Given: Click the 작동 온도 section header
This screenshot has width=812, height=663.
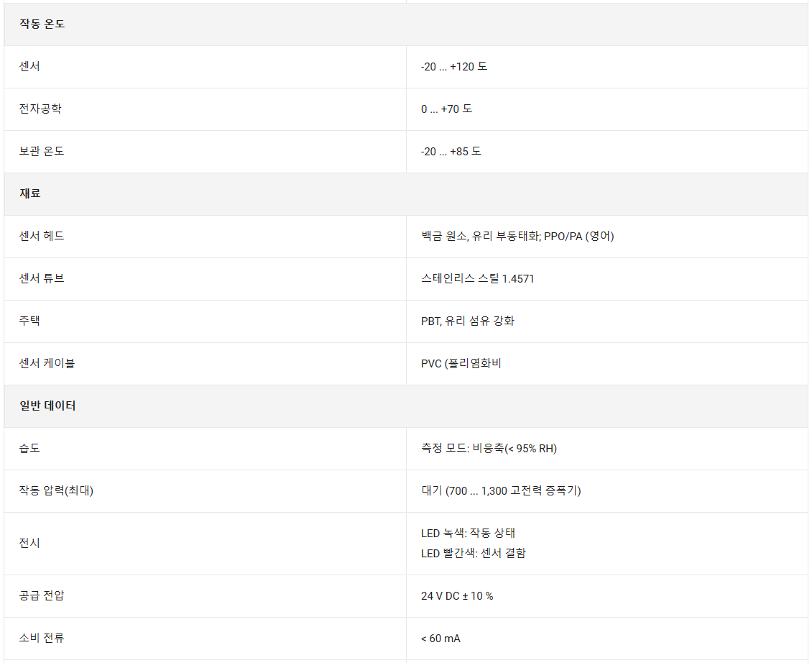Looking at the screenshot, I should (42, 24).
